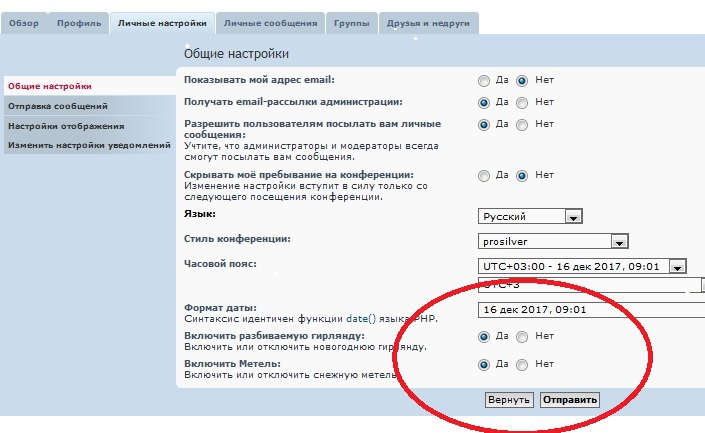
Task: Click the Вернуть reset button
Action: pyautogui.click(x=508, y=400)
